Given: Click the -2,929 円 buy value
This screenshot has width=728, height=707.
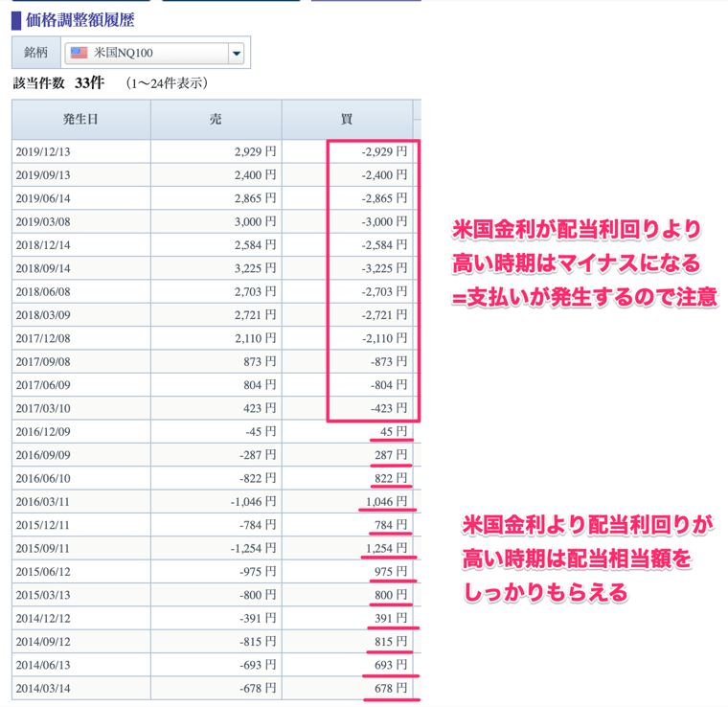Looking at the screenshot, I should (x=384, y=151).
